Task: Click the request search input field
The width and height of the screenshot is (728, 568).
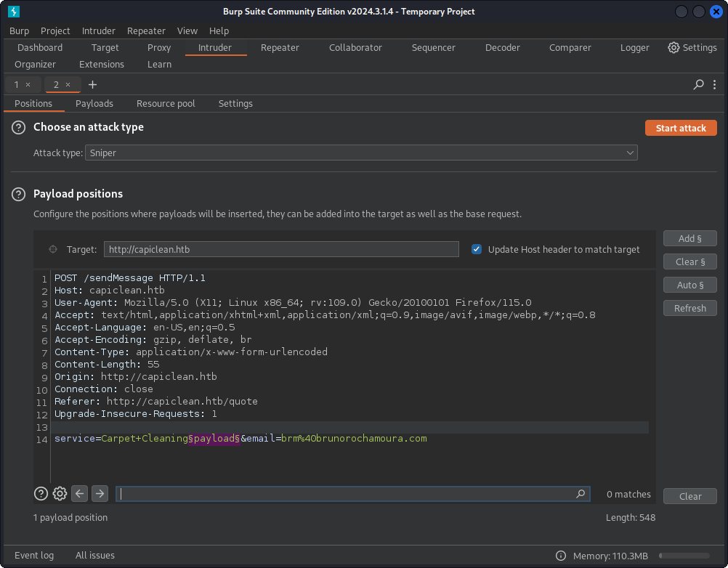Action: pyautogui.click(x=353, y=494)
